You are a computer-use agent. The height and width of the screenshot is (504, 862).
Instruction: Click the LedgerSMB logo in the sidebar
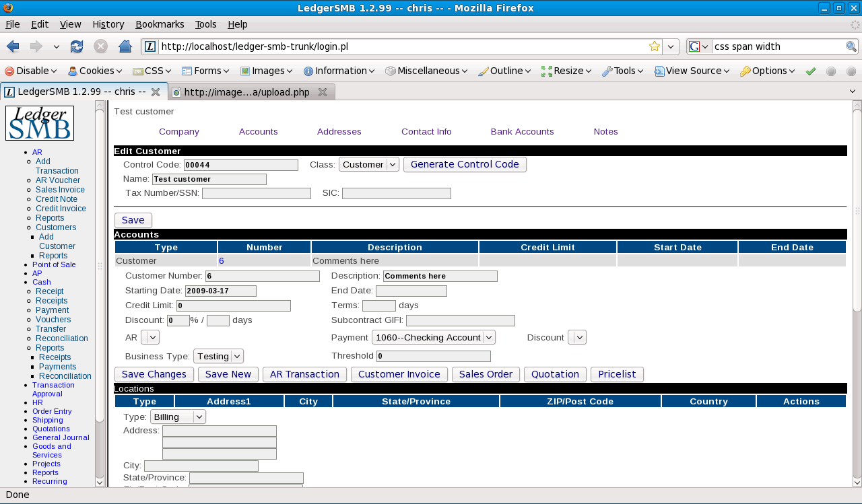coord(40,123)
